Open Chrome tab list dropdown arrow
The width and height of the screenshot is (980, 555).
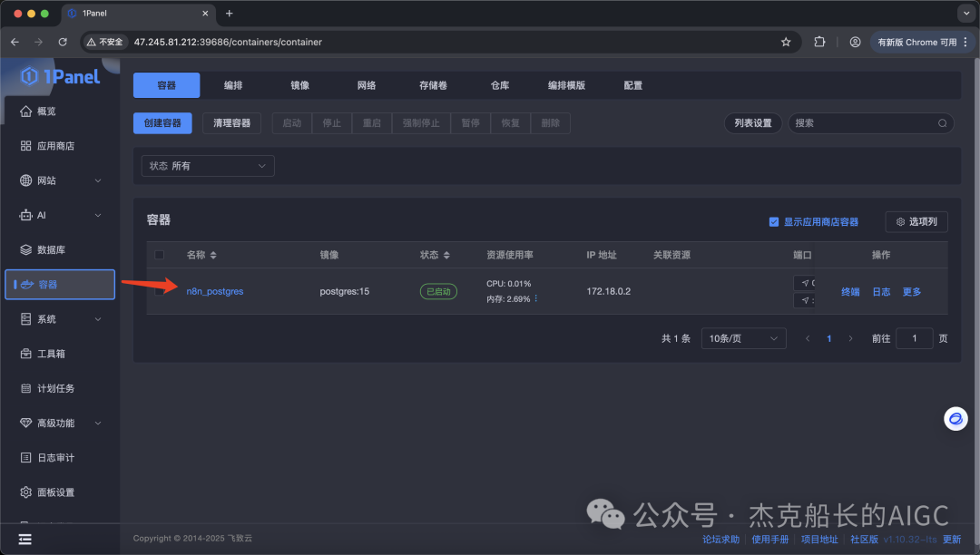965,13
